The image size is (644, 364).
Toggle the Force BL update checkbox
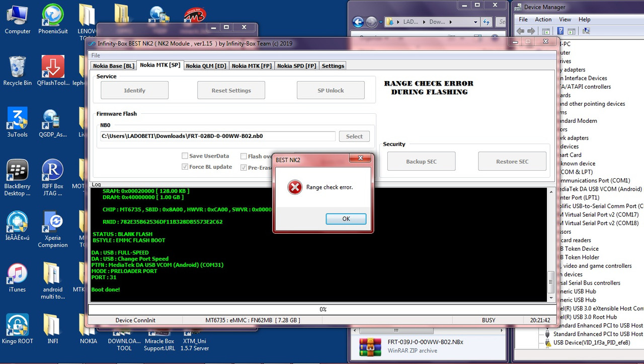coord(185,167)
